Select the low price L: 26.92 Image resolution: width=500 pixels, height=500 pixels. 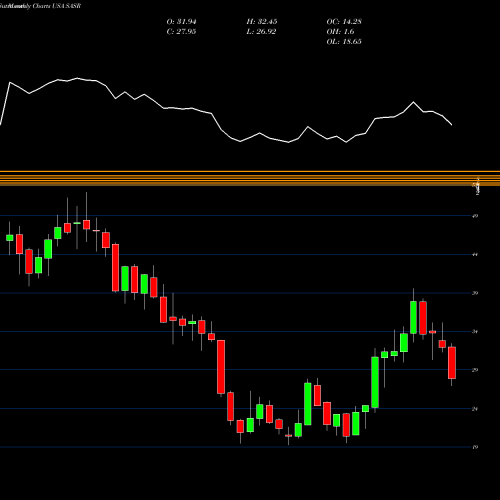261,32
